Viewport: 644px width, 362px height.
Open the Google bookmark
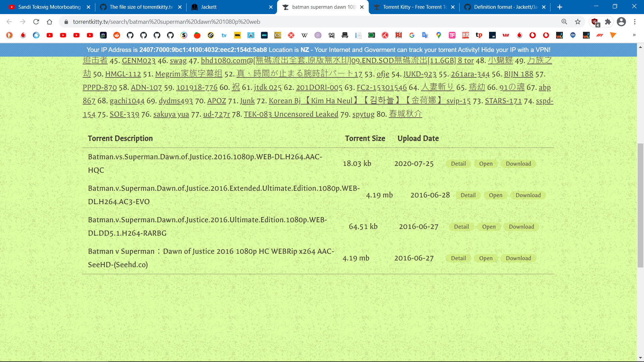tap(412, 35)
